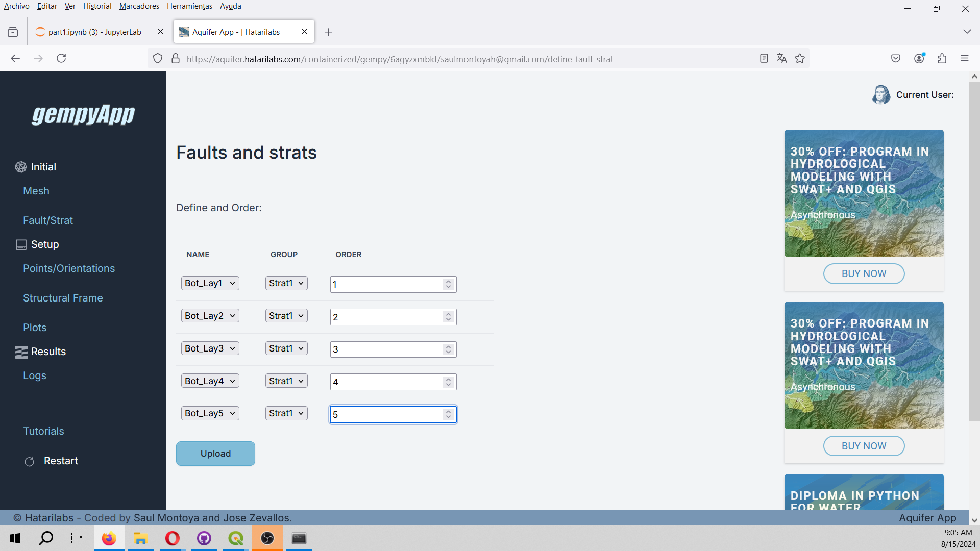The height and width of the screenshot is (551, 980).
Task: Select the Setup section icon
Action: pos(20,244)
